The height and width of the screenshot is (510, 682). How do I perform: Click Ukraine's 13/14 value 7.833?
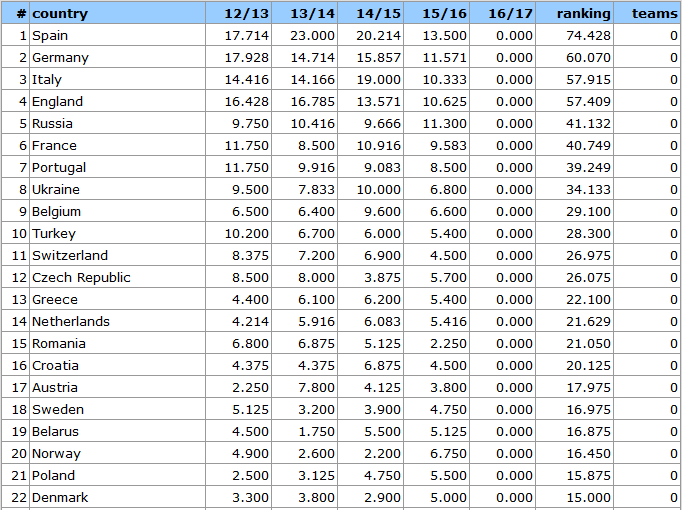point(316,189)
